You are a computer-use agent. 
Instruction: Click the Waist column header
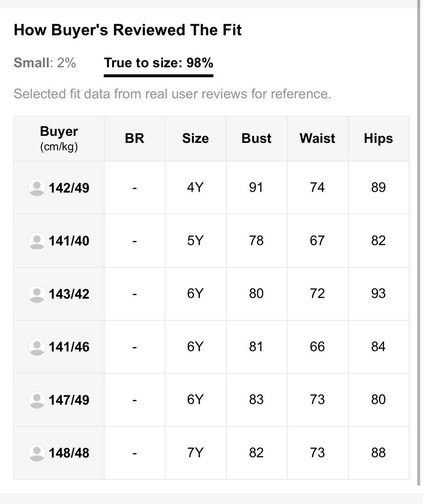coord(317,139)
